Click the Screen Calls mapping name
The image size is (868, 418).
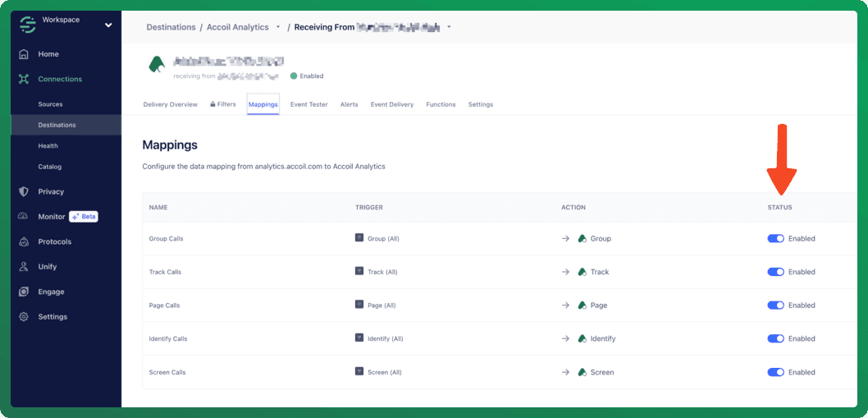point(167,373)
